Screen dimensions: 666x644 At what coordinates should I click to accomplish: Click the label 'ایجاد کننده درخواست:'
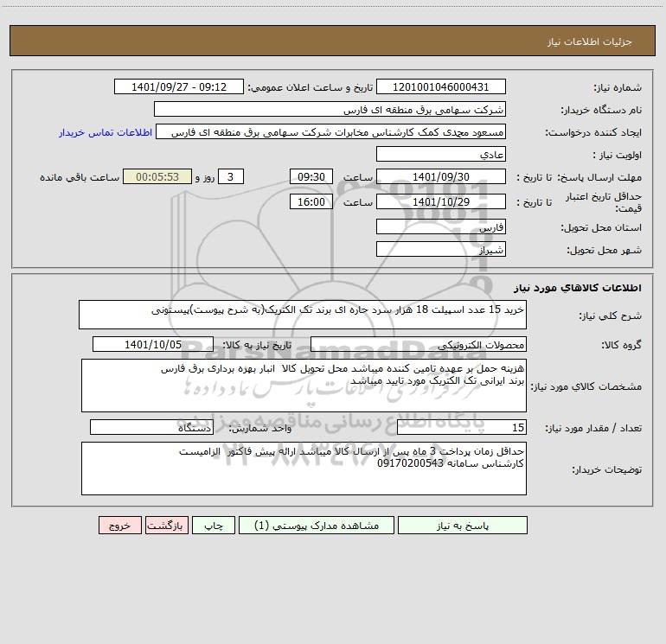[x=593, y=132]
